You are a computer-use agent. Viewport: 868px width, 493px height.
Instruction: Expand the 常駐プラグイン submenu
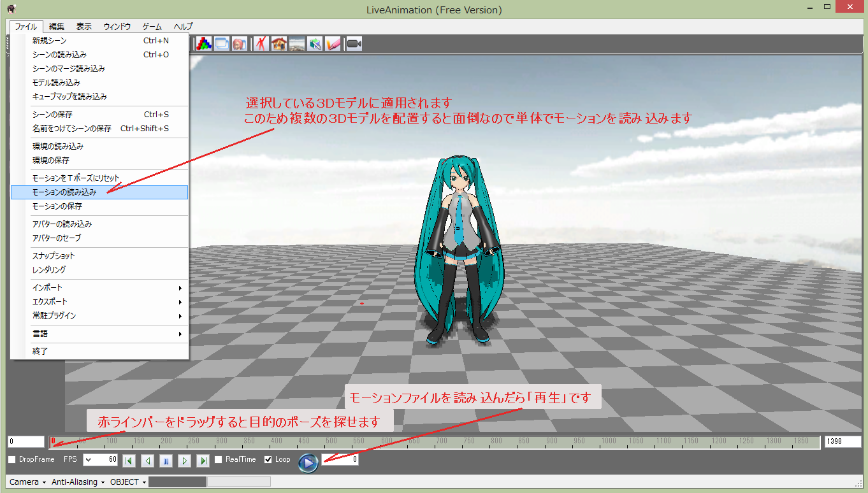coord(100,315)
